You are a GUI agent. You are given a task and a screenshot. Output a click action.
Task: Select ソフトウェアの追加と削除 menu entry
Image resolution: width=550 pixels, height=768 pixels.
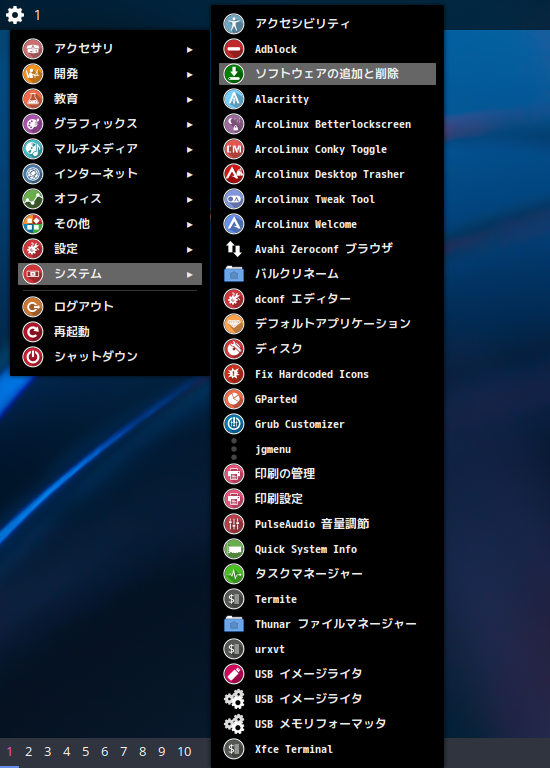327,74
